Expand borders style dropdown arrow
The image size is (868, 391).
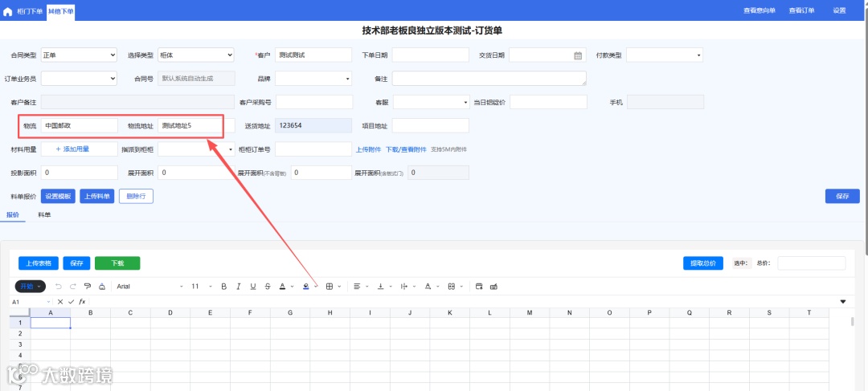pyautogui.click(x=339, y=287)
